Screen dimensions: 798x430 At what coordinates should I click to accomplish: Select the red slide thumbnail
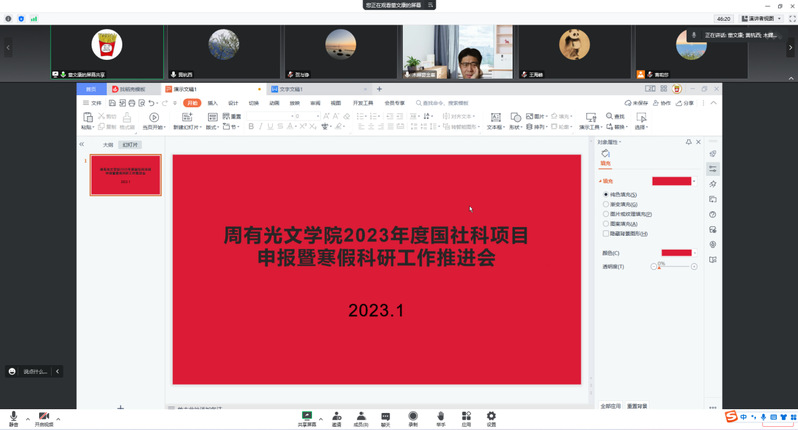(125, 175)
